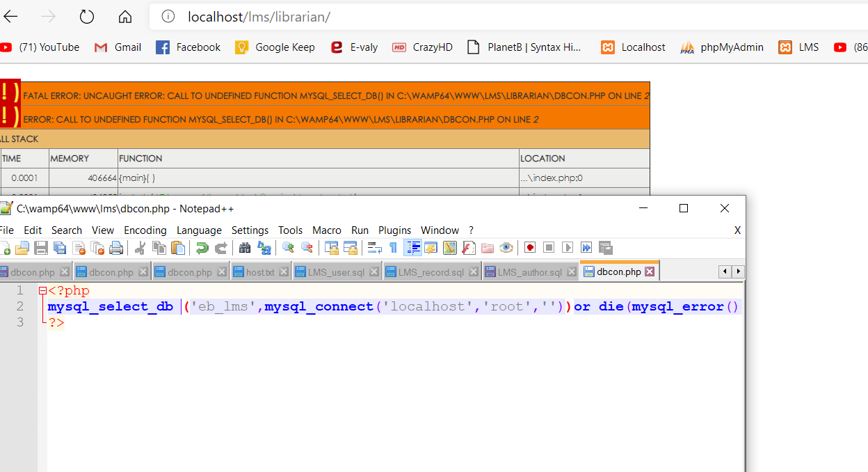The width and height of the screenshot is (868, 472).
Task: Start macro recording with the red dot icon
Action: [530, 247]
